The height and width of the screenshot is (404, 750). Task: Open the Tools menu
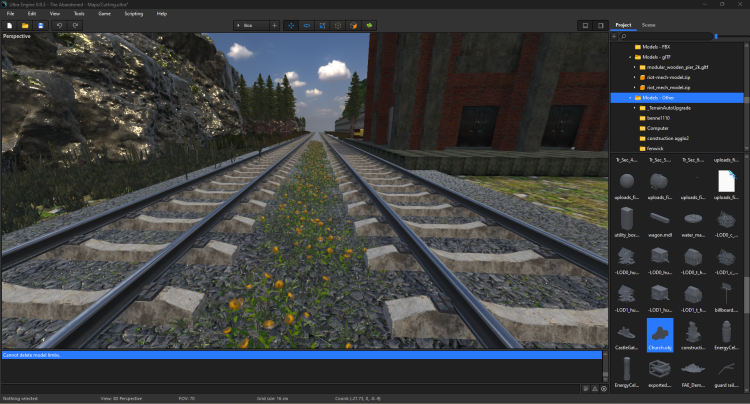tap(79, 13)
